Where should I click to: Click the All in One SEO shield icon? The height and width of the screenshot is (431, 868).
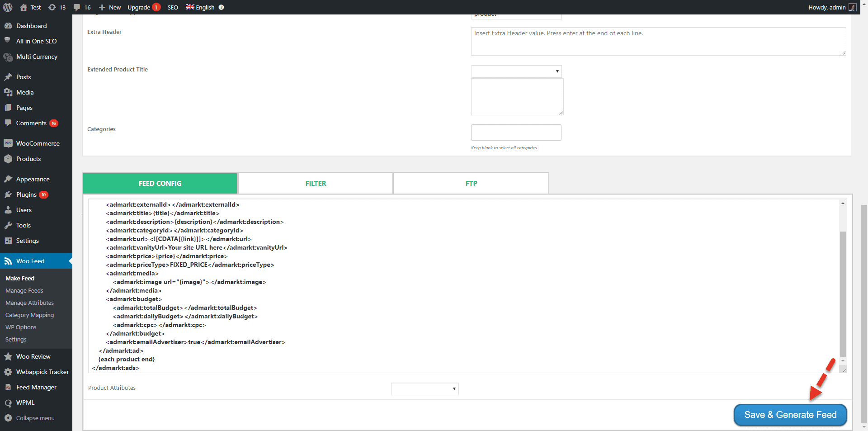coord(8,41)
